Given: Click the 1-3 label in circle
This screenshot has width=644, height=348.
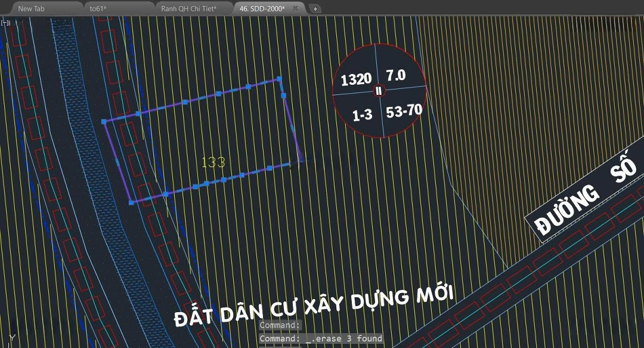Looking at the screenshot, I should (x=362, y=115).
